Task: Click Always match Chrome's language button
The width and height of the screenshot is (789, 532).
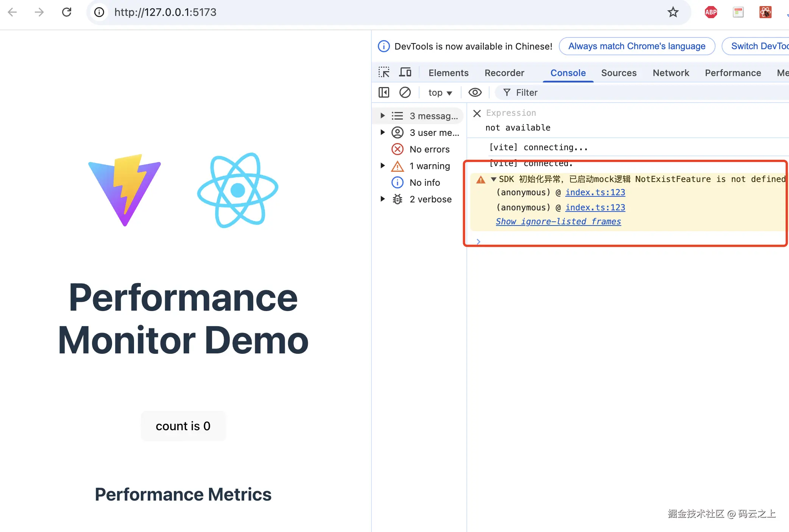Action: [x=637, y=46]
